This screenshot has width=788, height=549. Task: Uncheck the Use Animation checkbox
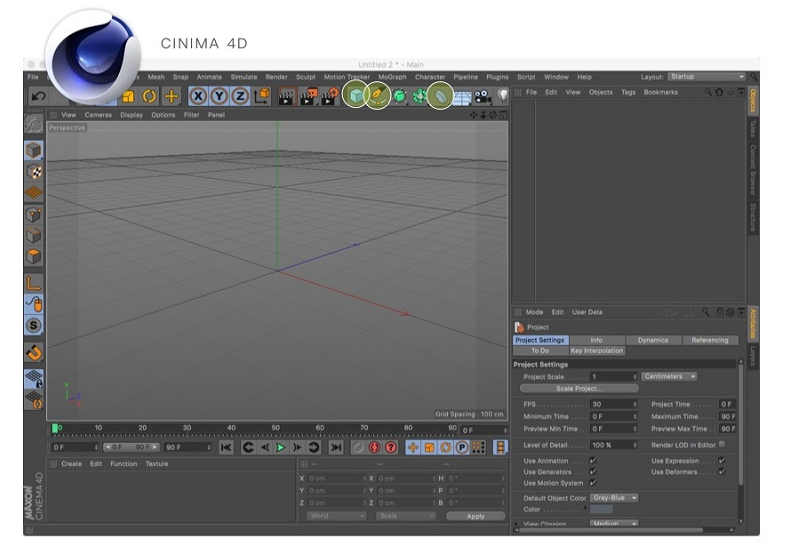(x=593, y=461)
